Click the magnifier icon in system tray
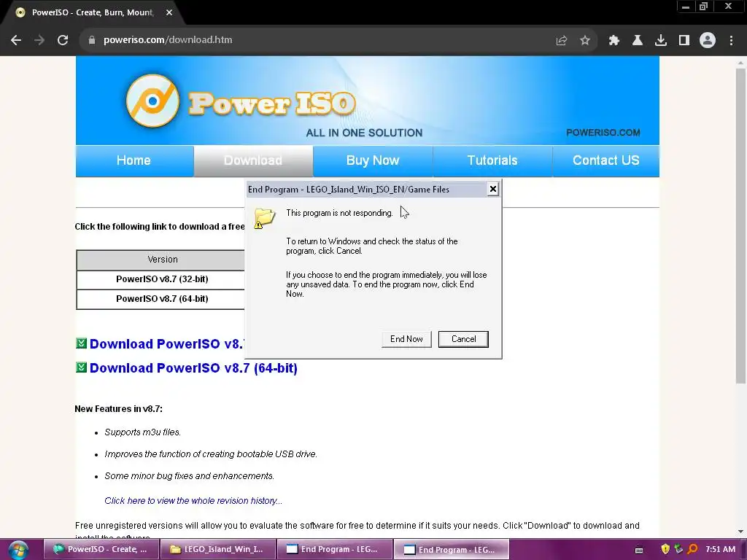The image size is (747, 560). pos(692,549)
